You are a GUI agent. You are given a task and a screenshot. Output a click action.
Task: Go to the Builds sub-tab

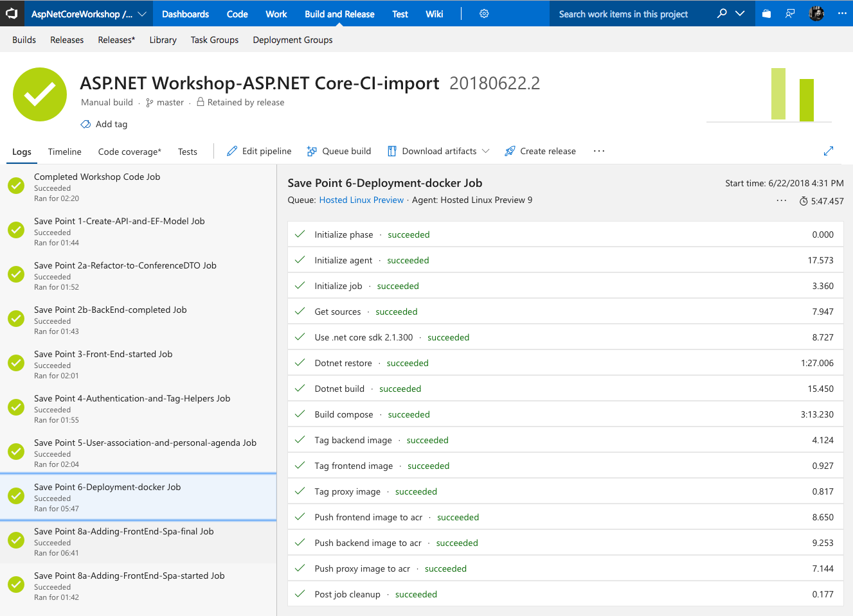click(24, 40)
